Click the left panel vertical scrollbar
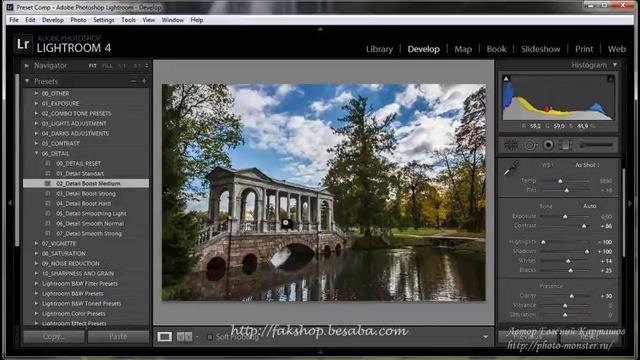 click(x=17, y=160)
